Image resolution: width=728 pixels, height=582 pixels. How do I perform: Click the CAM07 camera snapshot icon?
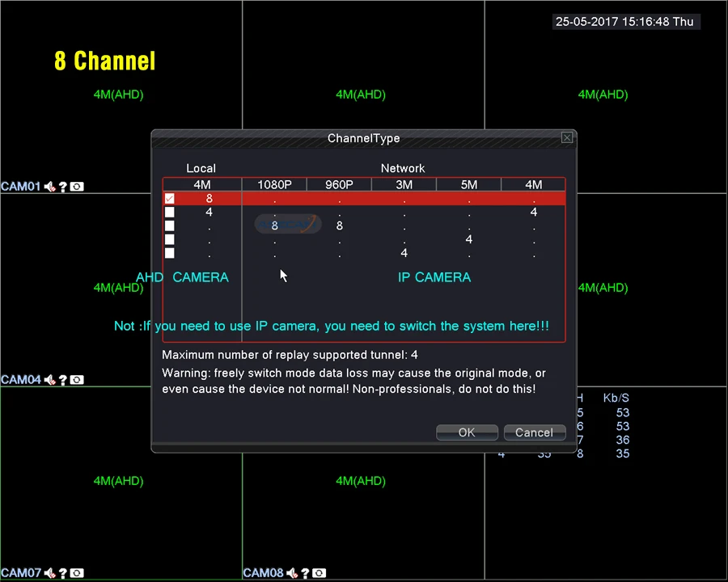(77, 573)
